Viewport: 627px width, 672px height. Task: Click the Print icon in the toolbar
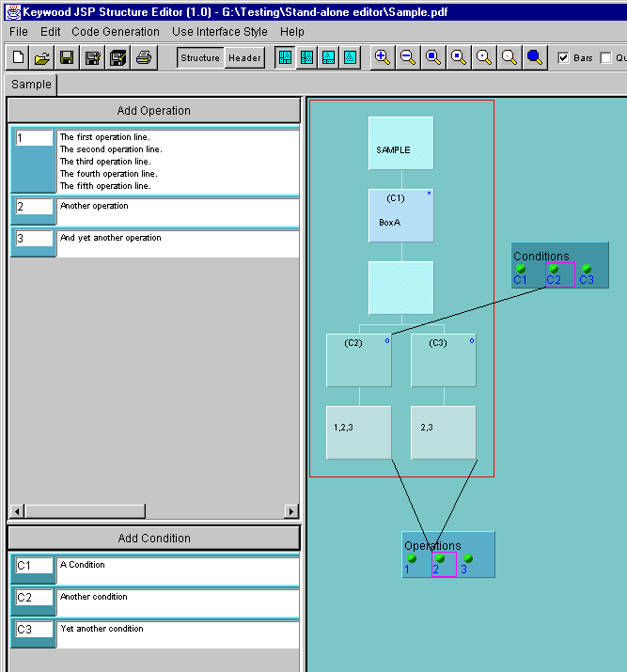click(143, 57)
